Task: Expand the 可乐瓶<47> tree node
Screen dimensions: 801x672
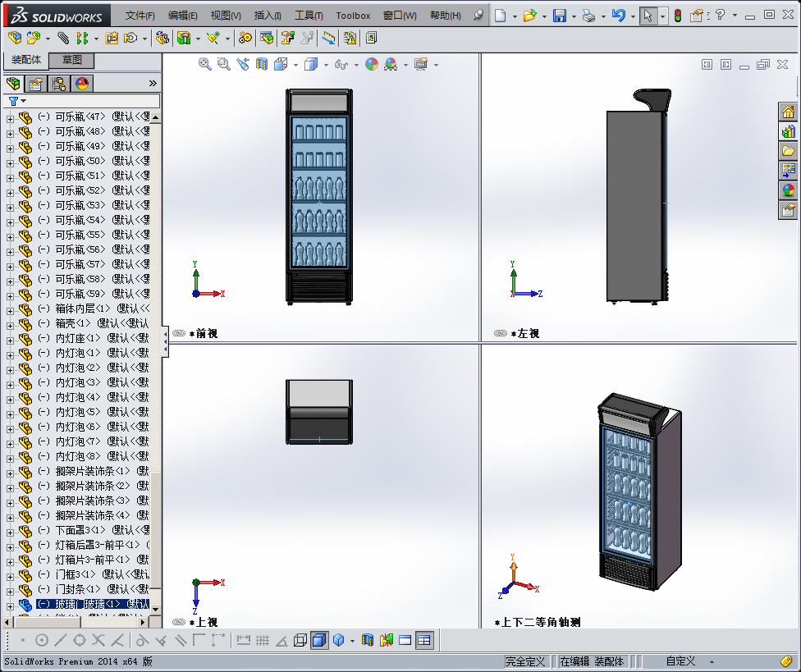Action: (x=10, y=118)
